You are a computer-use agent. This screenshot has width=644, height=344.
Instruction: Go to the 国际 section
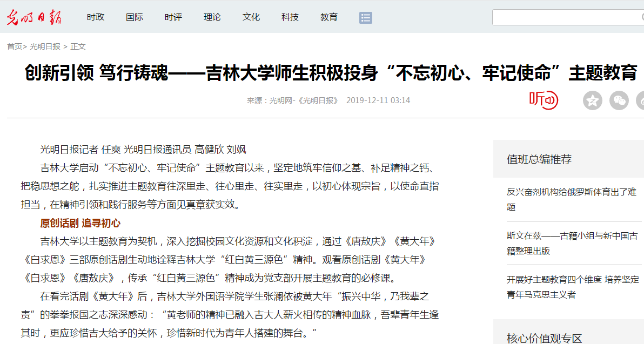pos(135,17)
